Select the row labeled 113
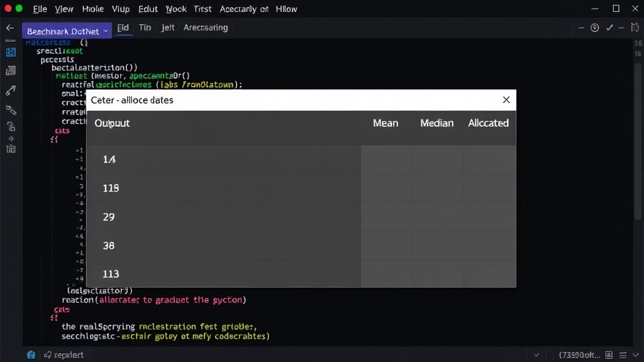The height and width of the screenshot is (362, 644). click(x=301, y=273)
